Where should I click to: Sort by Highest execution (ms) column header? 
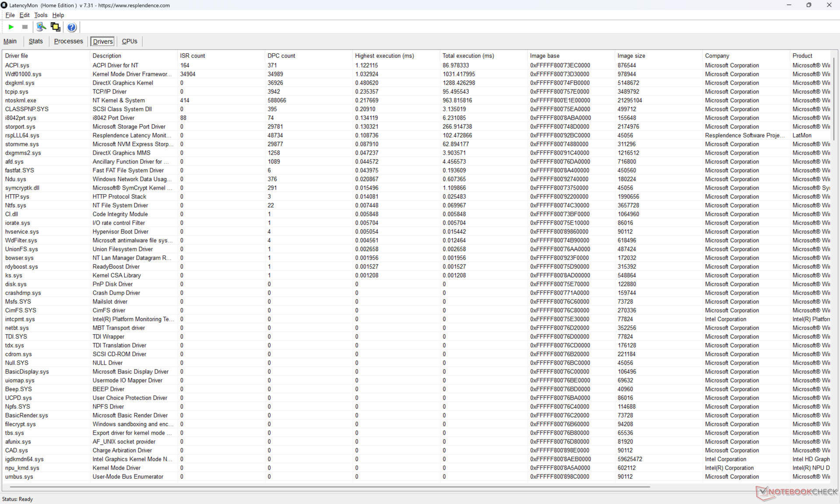tap(384, 56)
